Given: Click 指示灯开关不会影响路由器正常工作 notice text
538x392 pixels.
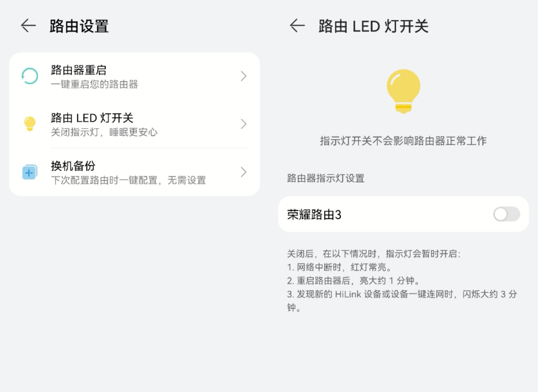Looking at the screenshot, I should pos(403,141).
